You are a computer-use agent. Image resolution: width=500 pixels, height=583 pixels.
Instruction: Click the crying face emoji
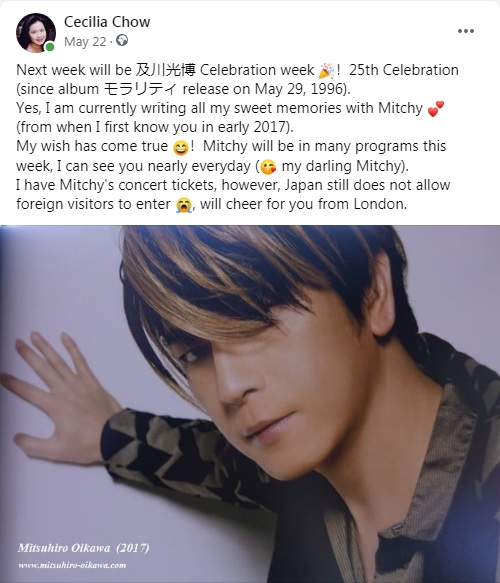coord(184,204)
